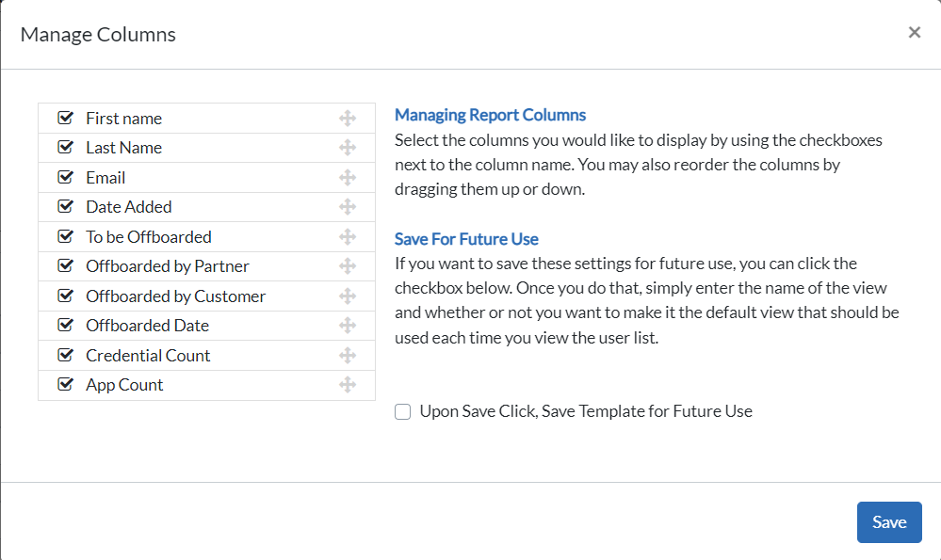Click the Offboarded by Partner drag icon

[347, 266]
